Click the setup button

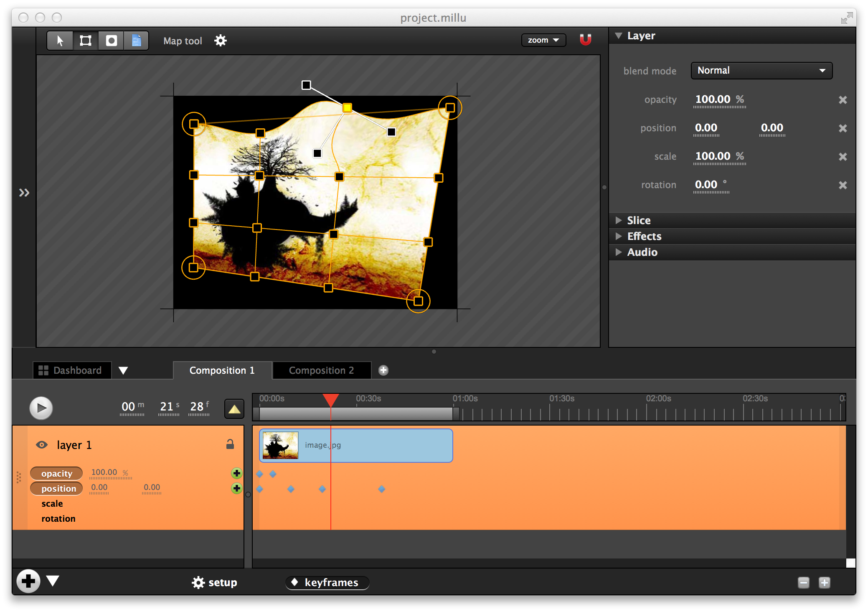pos(215,582)
